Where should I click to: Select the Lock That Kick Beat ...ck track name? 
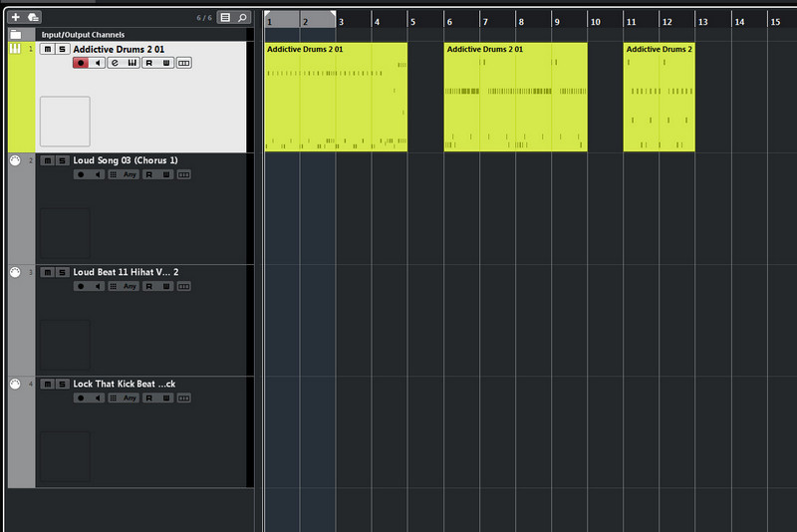pyautogui.click(x=124, y=385)
